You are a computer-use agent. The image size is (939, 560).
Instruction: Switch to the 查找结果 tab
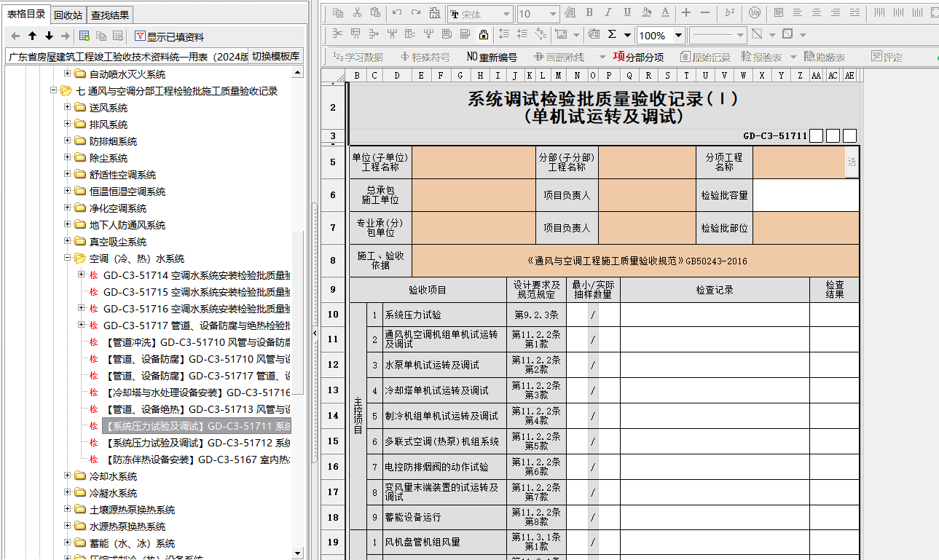pos(110,15)
